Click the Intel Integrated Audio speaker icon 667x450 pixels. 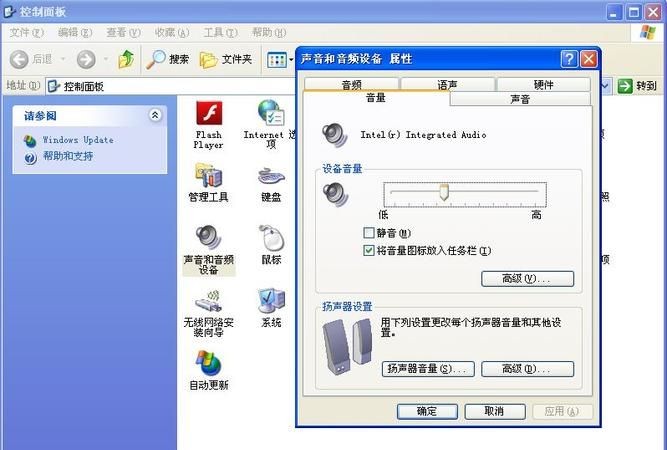coord(335,135)
